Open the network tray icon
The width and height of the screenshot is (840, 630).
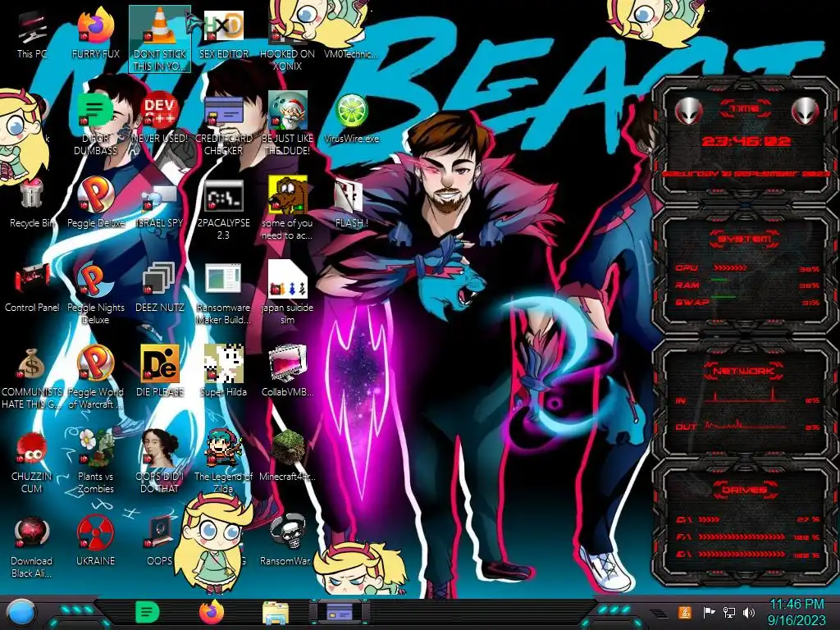coord(728,612)
